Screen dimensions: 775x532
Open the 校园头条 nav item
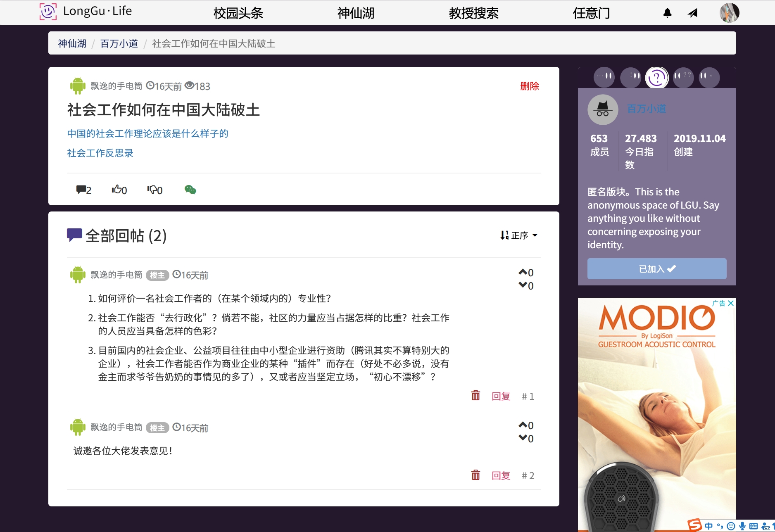[238, 13]
